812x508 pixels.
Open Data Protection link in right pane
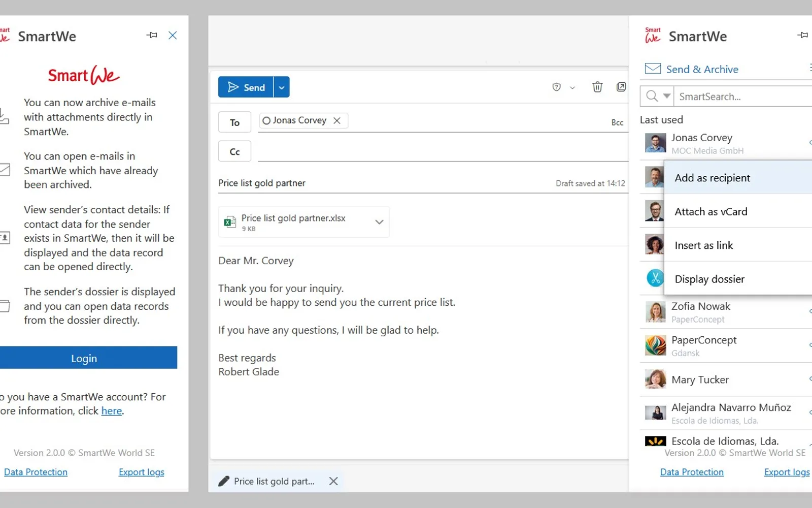[692, 472]
